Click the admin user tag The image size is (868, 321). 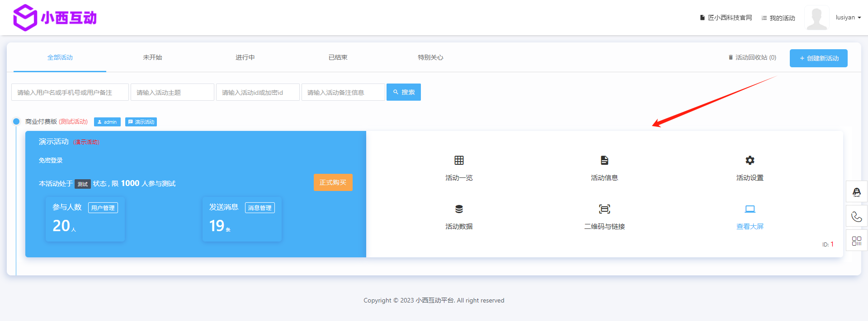pyautogui.click(x=107, y=122)
